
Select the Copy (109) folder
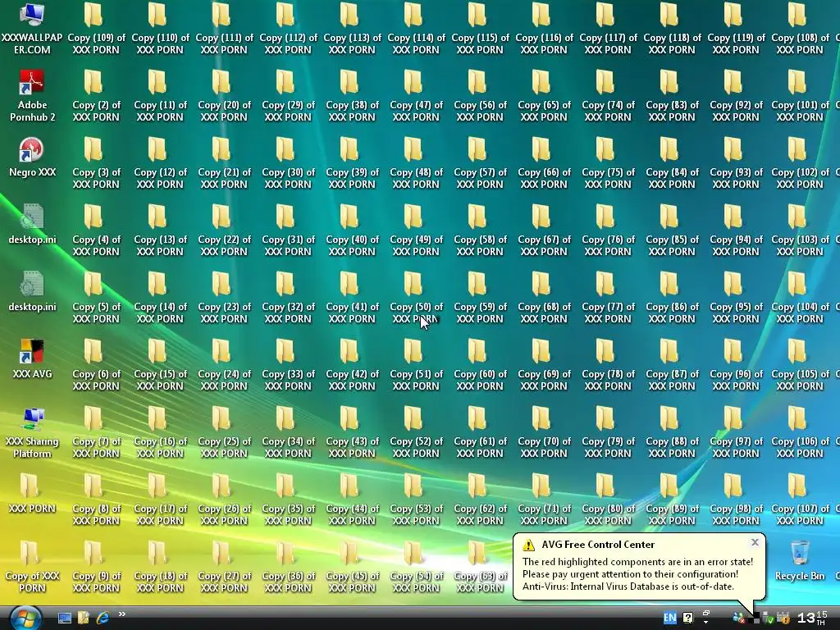click(96, 28)
